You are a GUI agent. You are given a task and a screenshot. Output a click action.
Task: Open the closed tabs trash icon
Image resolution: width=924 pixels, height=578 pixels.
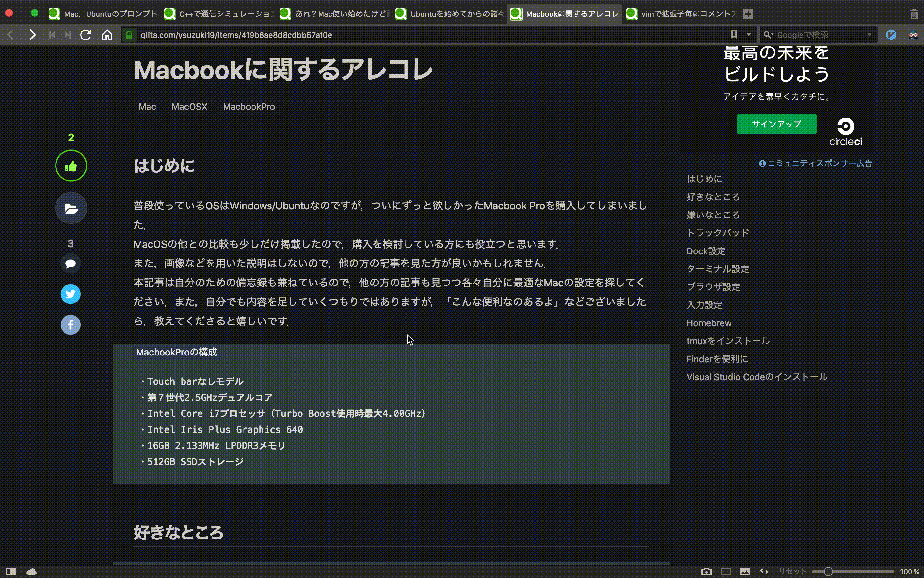click(914, 14)
